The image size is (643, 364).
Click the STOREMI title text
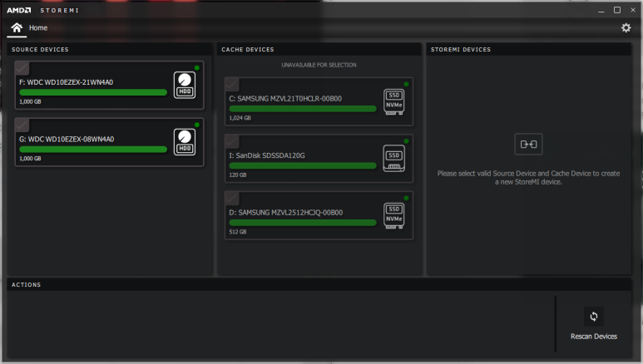(x=59, y=10)
